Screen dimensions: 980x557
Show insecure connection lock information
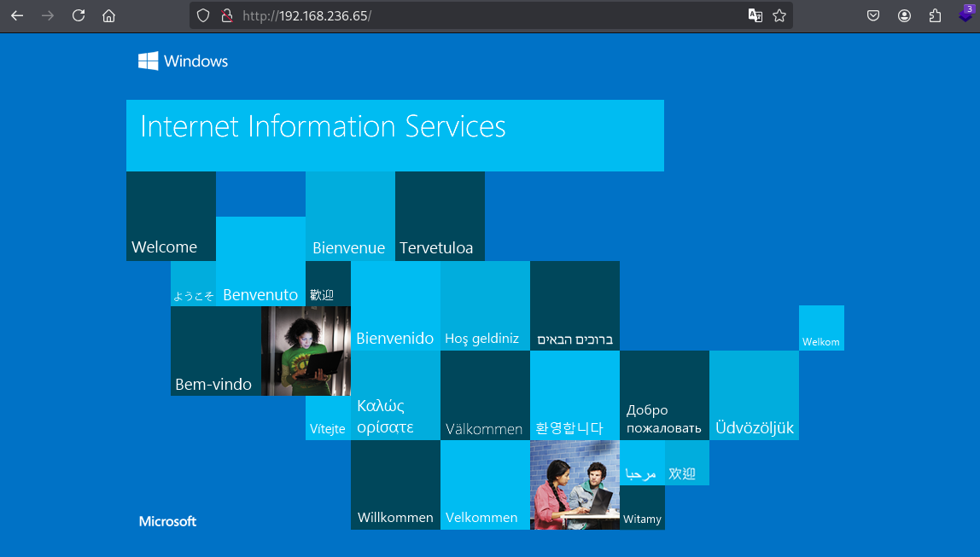tap(227, 15)
